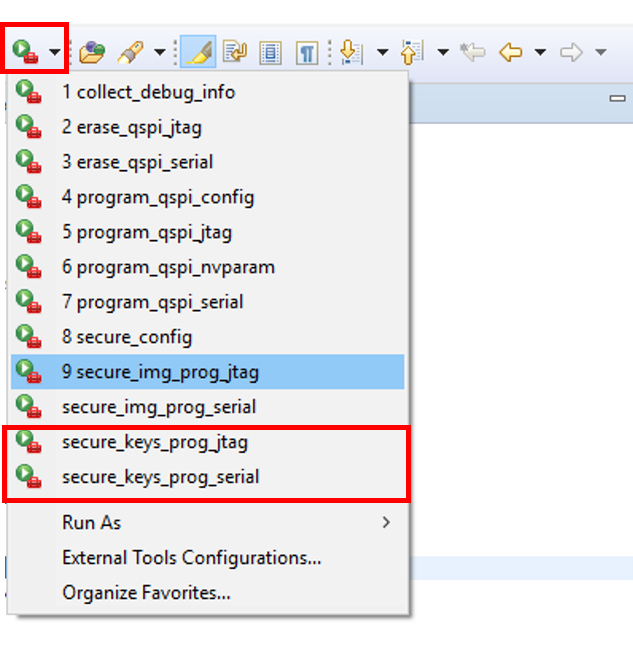This screenshot has width=633, height=652.
Task: Toggle the Mark Occurrences highlighter icon
Action: (x=198, y=52)
